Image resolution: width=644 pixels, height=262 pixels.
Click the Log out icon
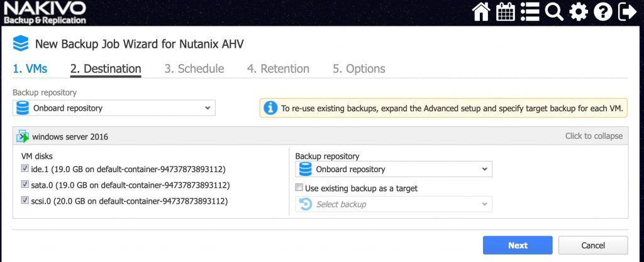(627, 11)
